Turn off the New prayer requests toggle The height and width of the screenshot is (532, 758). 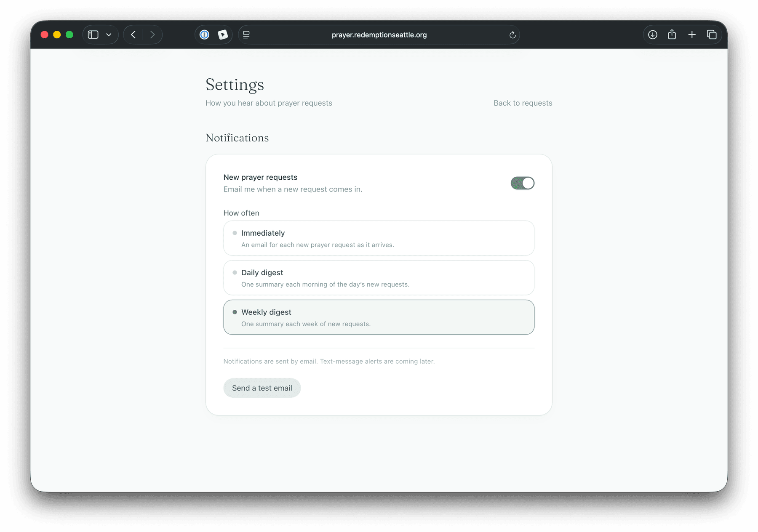tap(523, 183)
